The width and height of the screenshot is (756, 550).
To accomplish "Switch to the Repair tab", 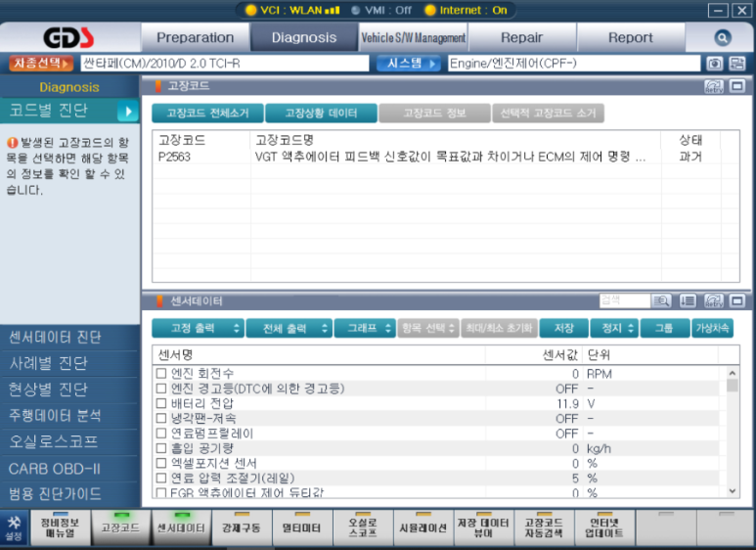I will 521,37.
